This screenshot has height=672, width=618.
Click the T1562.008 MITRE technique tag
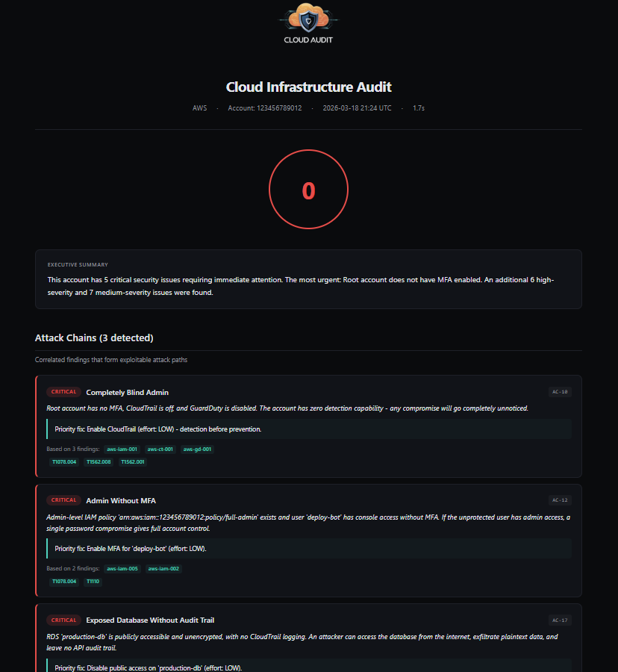99,462
